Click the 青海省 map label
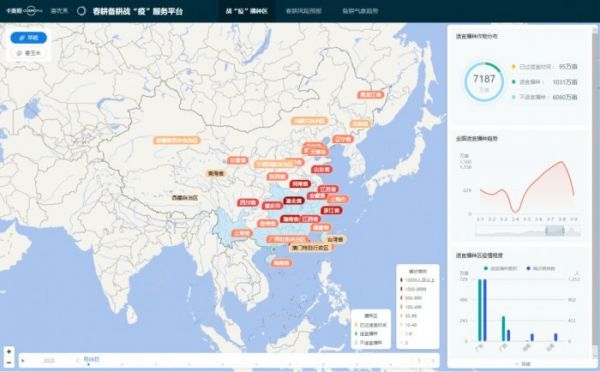 [x=216, y=174]
